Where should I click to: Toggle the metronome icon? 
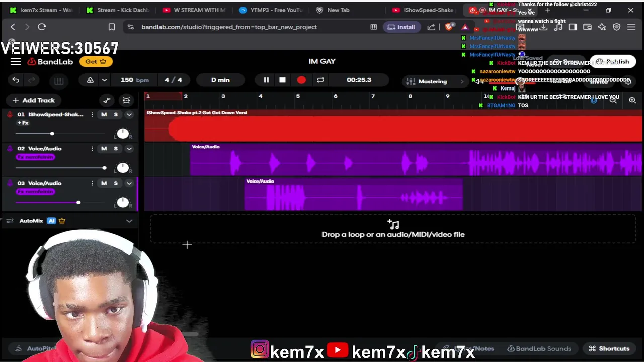tap(90, 80)
